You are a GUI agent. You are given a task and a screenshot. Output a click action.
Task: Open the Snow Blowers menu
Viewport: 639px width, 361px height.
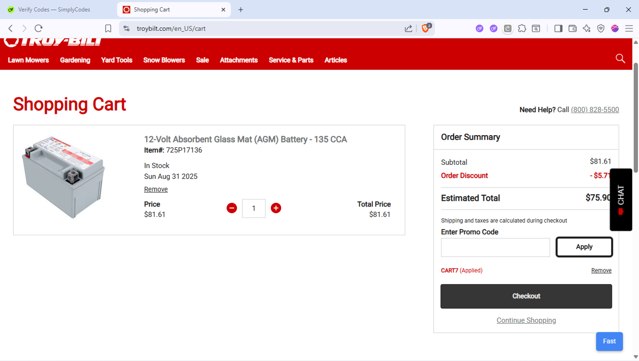click(x=164, y=60)
